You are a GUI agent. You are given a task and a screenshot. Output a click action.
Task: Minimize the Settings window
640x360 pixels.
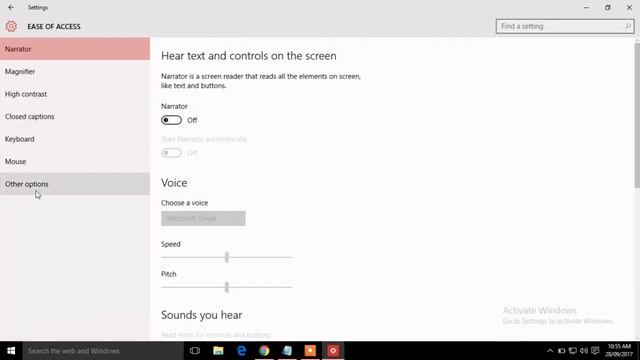click(x=586, y=7)
